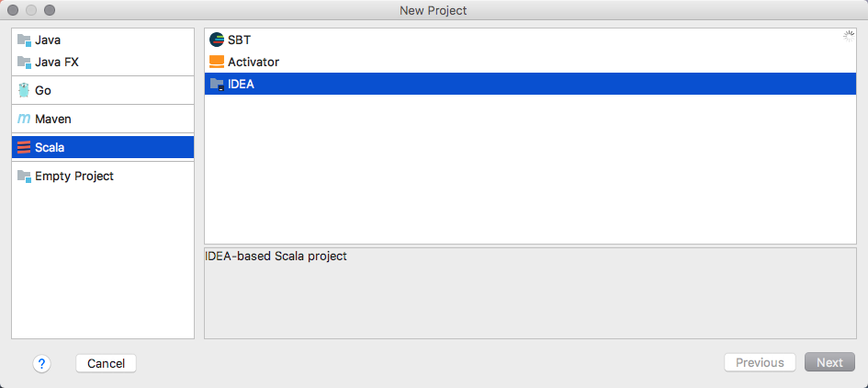868x388 pixels.
Task: Close the New Project window
Action: (13, 10)
